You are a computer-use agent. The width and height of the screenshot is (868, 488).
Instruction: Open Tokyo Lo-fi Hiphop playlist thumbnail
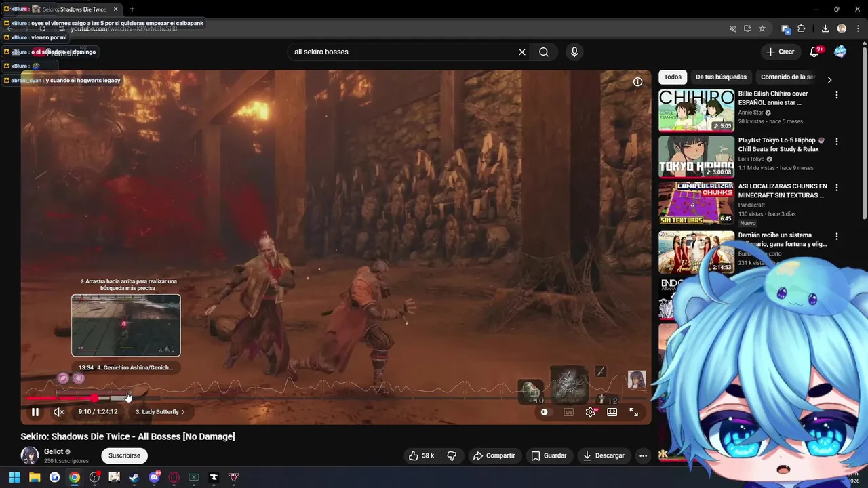pos(696,157)
